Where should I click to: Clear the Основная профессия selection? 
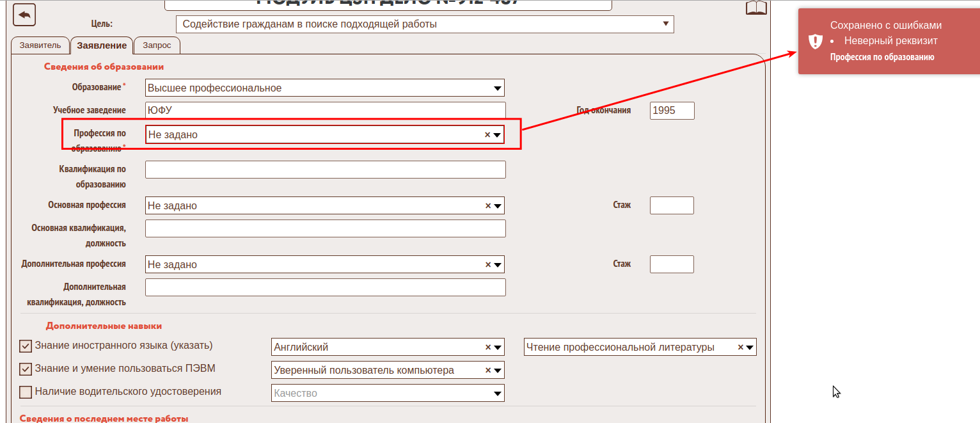[487, 206]
